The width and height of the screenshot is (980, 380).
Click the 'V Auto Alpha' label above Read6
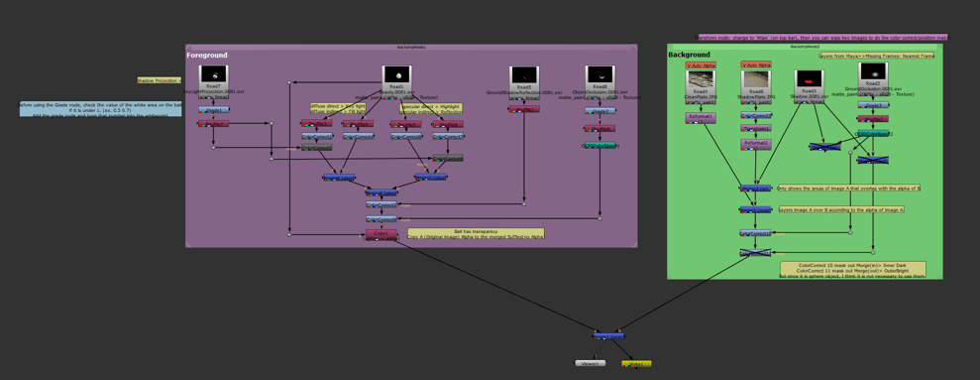(x=756, y=65)
